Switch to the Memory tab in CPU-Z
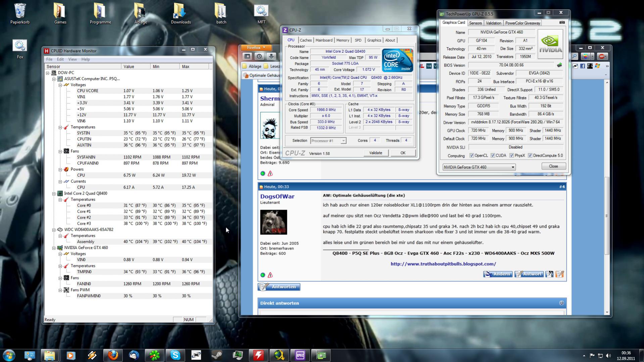Viewport: 644px width, 362px height. [343, 40]
